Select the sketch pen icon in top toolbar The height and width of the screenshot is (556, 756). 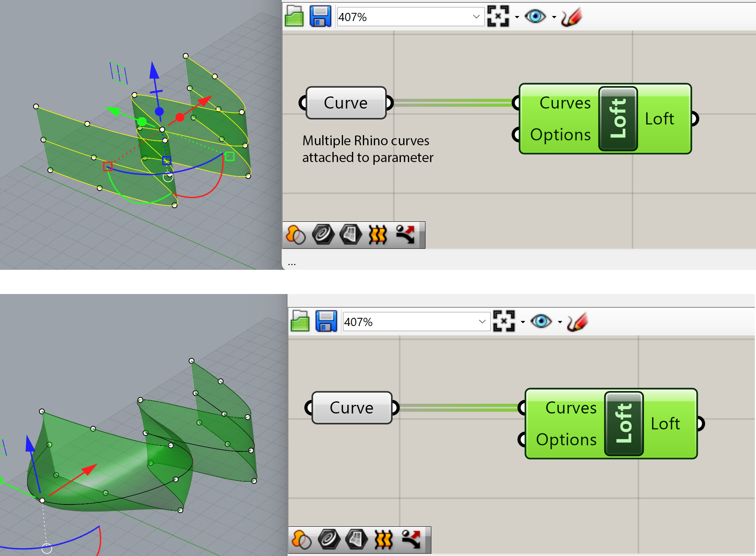[572, 17]
